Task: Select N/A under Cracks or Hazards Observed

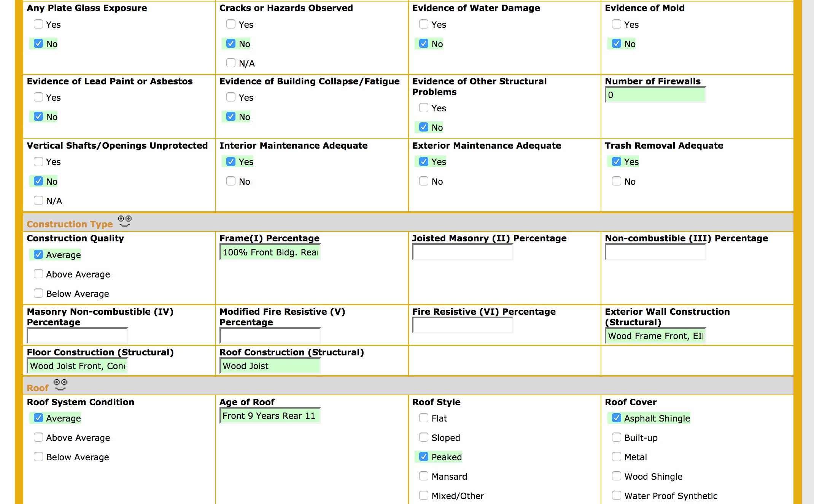Action: [x=231, y=63]
